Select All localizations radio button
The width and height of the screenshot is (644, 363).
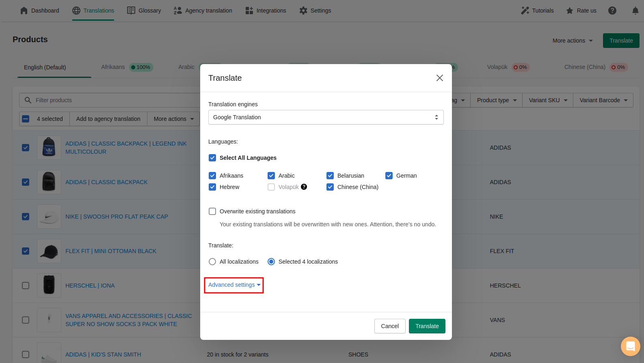click(212, 262)
